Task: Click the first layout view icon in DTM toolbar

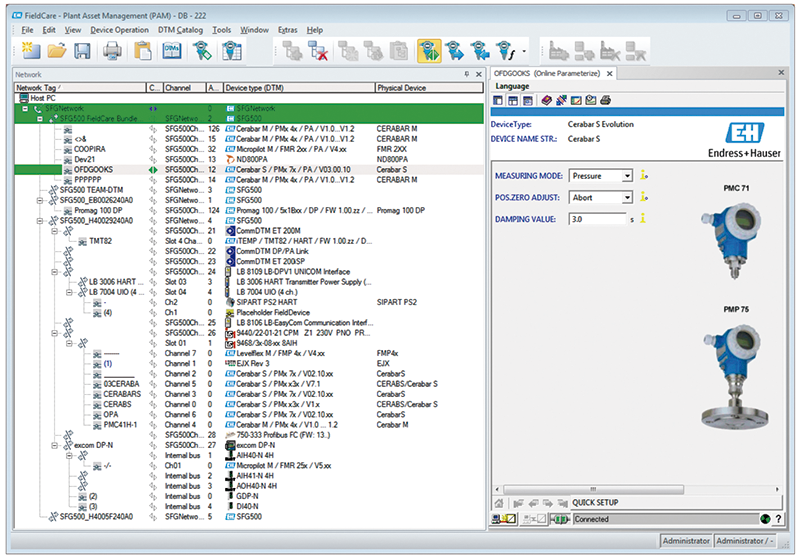Action: point(498,100)
